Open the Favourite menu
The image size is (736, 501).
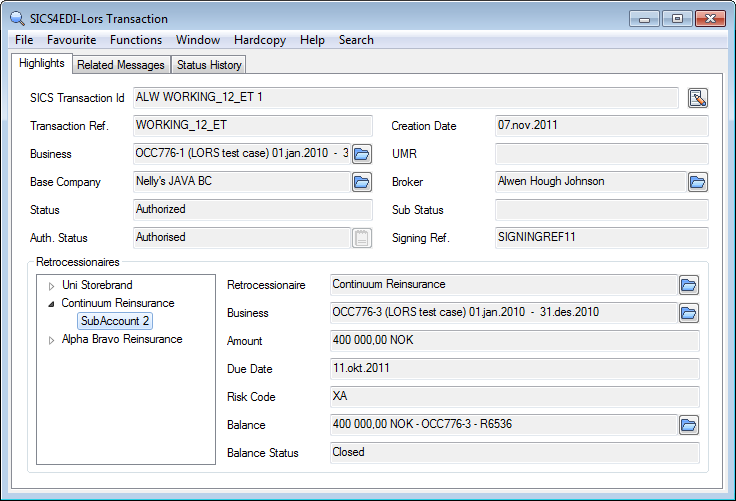click(x=71, y=40)
